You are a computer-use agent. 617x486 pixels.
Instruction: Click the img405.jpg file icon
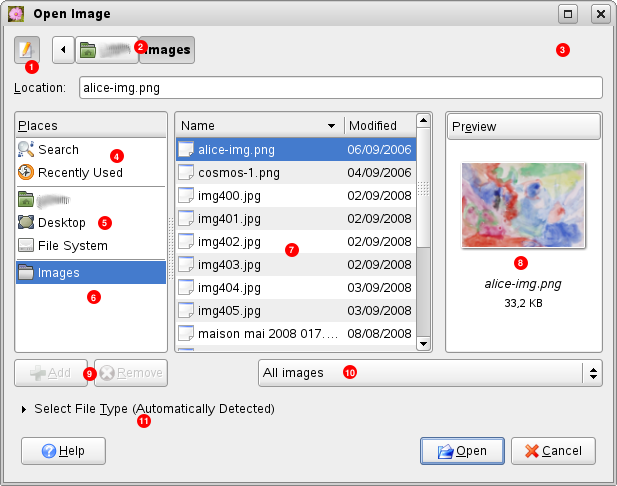pyautogui.click(x=186, y=310)
